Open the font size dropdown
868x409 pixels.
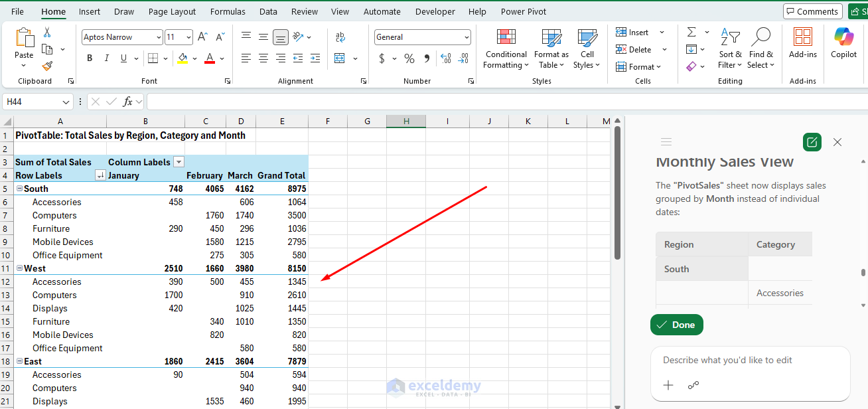click(x=189, y=38)
